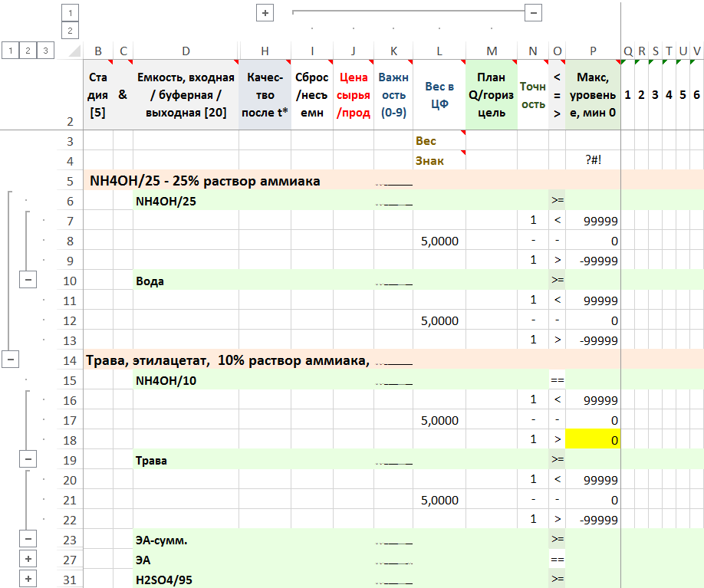Select the column P header

tap(593, 51)
